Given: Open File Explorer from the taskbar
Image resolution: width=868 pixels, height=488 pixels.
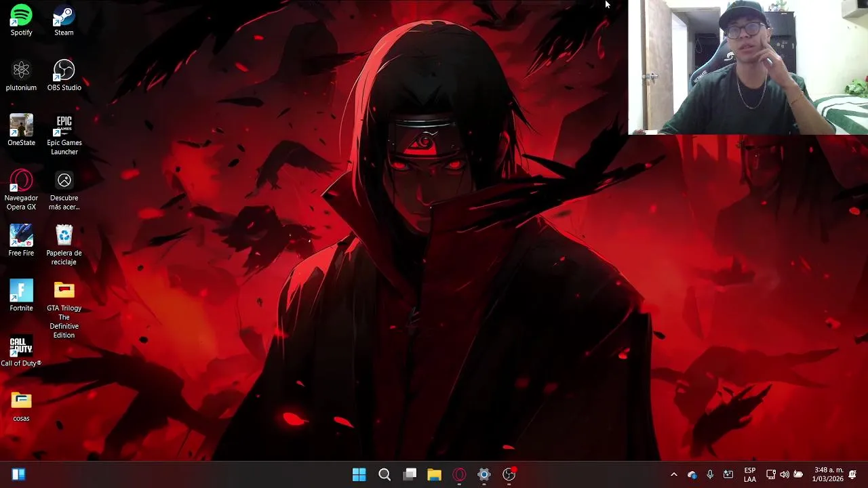Looking at the screenshot, I should coord(435,474).
